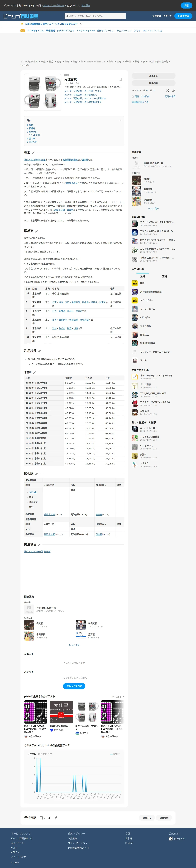Open 神奈川県内の駅一覧 link under 関連項目
This screenshot has width=196, height=868.
click(34, 552)
